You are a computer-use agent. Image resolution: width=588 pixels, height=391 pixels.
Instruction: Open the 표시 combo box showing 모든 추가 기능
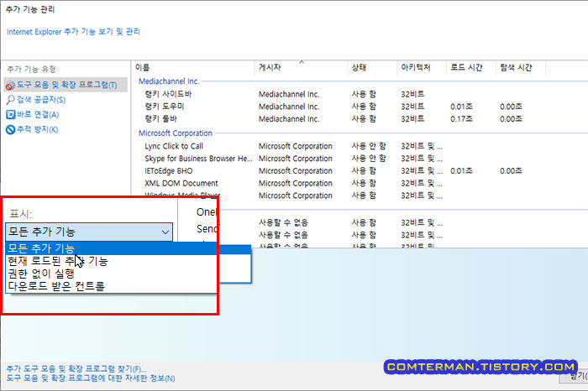(89, 232)
